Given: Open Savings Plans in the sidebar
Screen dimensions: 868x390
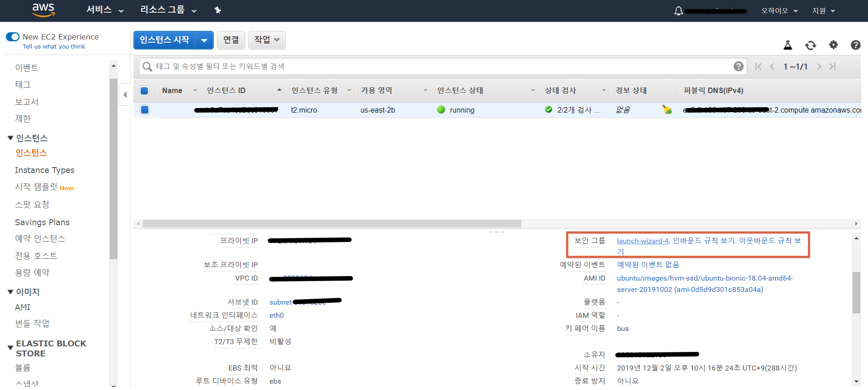Looking at the screenshot, I should point(42,222).
